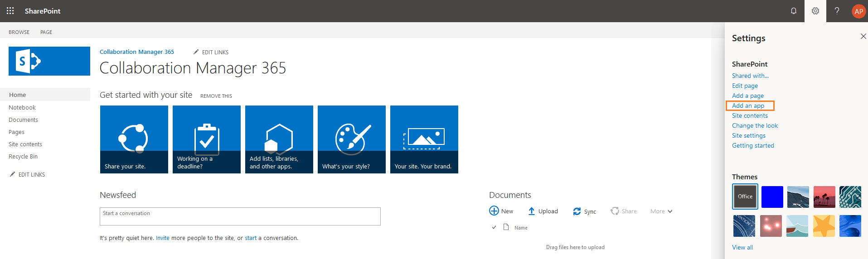This screenshot has width=868, height=259.
Task: Click the Start a conversation input box
Action: pos(240,216)
